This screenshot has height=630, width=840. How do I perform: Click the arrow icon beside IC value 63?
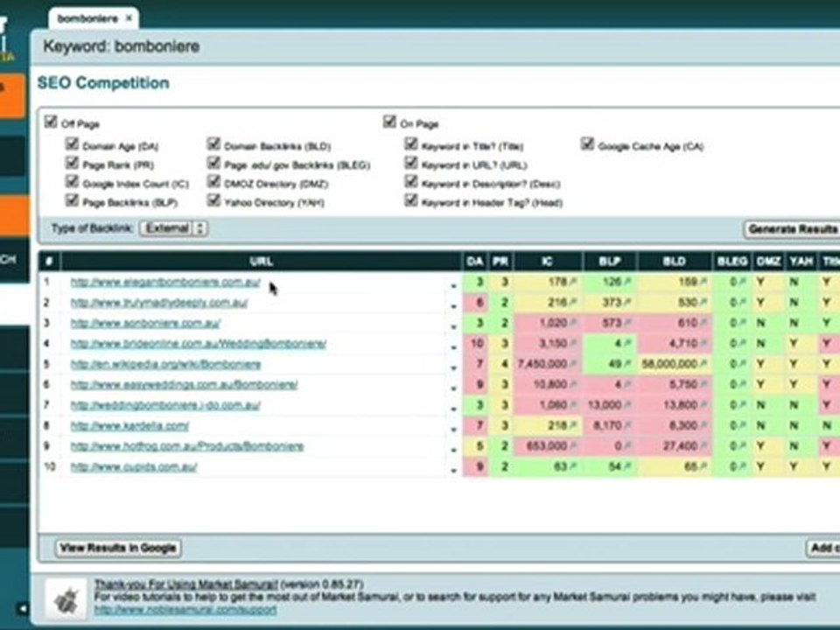coord(572,466)
